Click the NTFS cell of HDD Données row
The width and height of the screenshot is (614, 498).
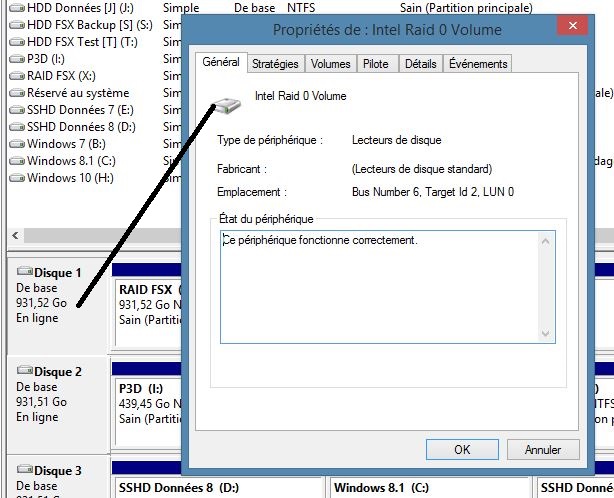(301, 8)
